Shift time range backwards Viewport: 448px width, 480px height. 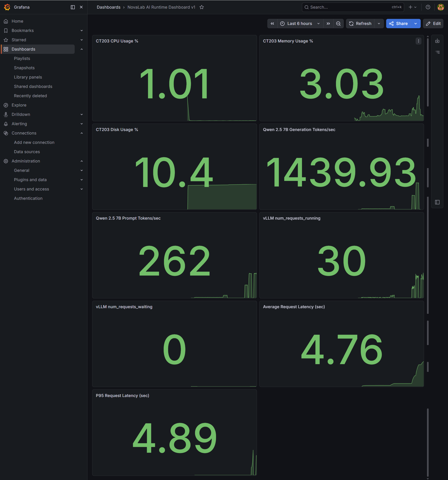click(x=272, y=24)
